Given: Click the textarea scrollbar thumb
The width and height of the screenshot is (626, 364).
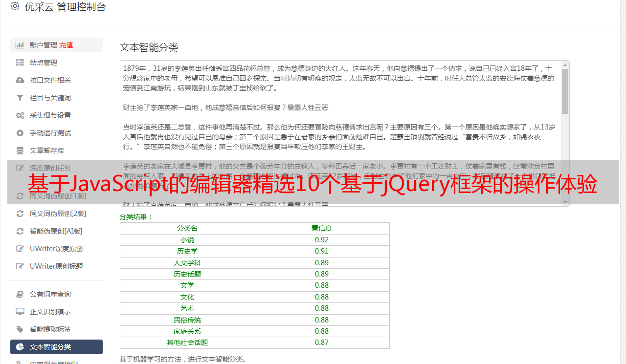Looking at the screenshot, I should click(x=565, y=91).
